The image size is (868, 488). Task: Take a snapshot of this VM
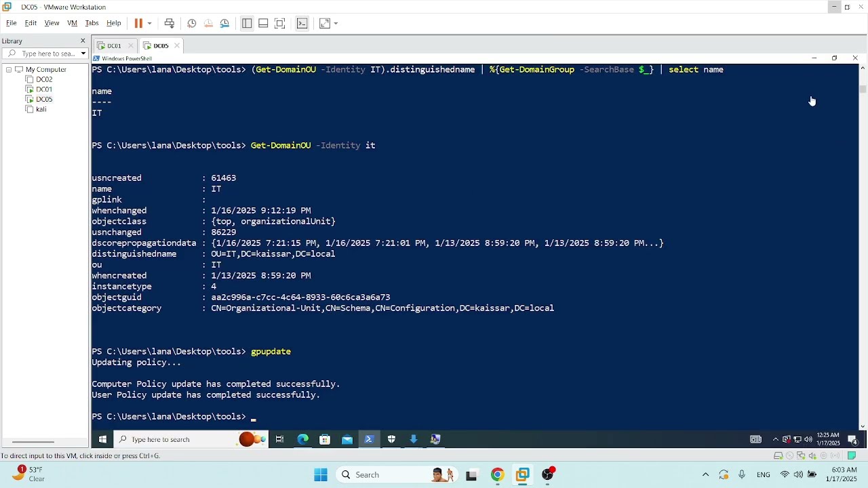(192, 23)
